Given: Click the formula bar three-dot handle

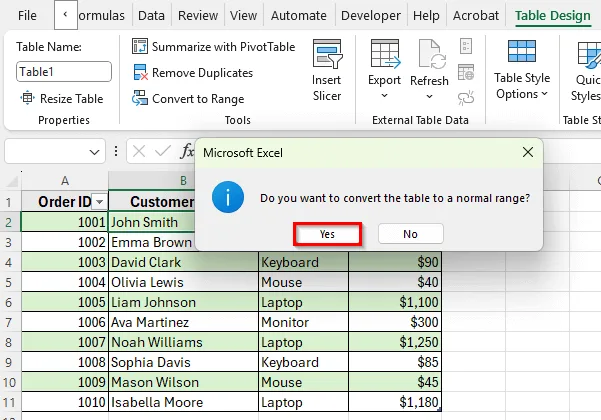Looking at the screenshot, I should 116,151.
